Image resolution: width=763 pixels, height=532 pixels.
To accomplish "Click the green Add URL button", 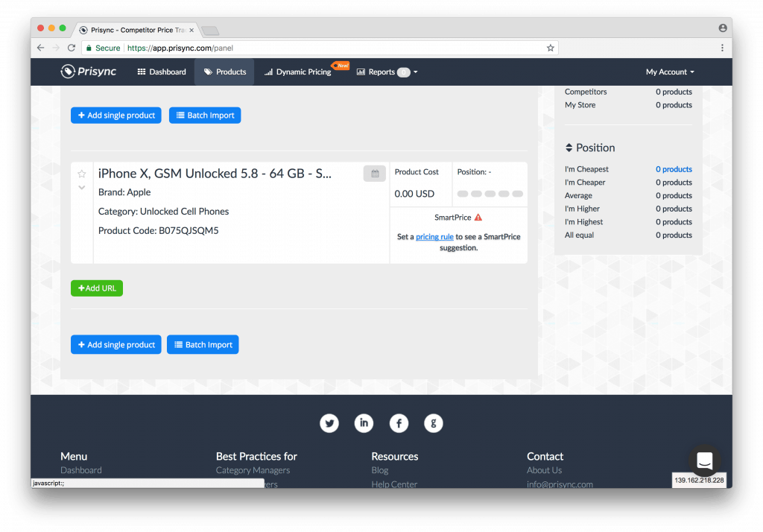I will pos(97,288).
